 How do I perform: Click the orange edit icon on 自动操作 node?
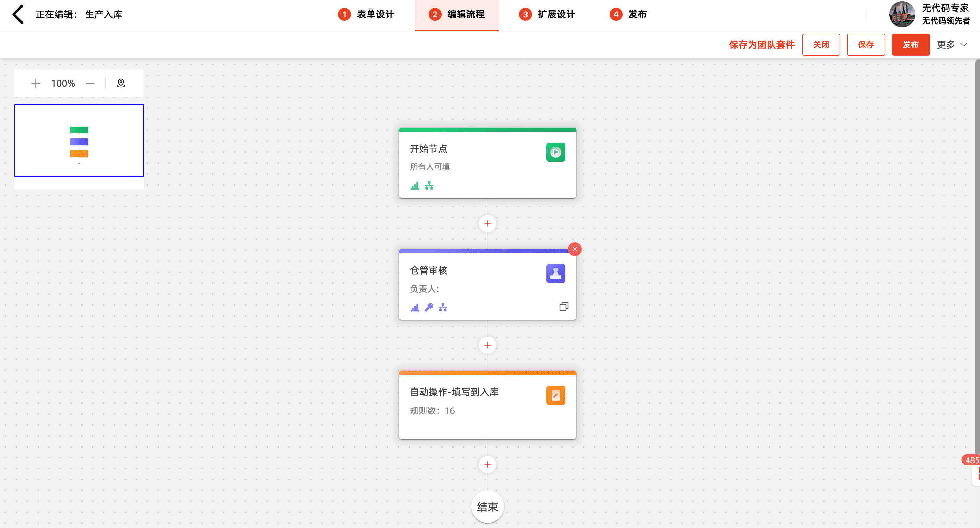[x=555, y=395]
